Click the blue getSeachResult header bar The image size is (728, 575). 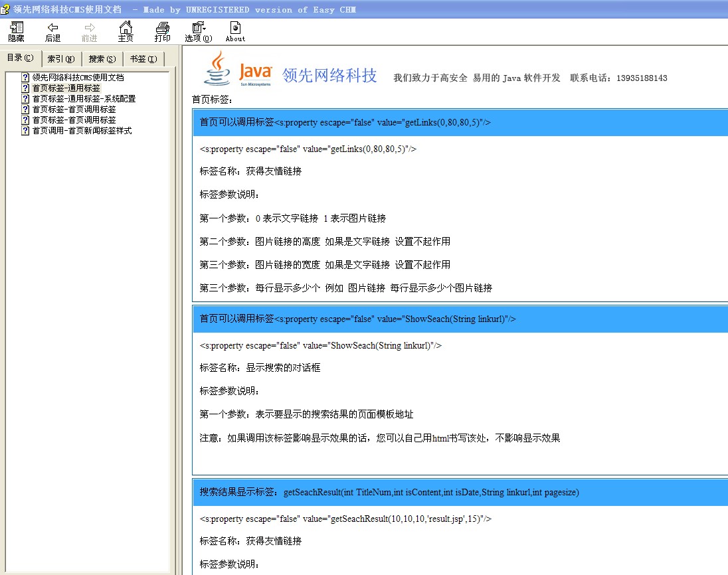pos(460,493)
